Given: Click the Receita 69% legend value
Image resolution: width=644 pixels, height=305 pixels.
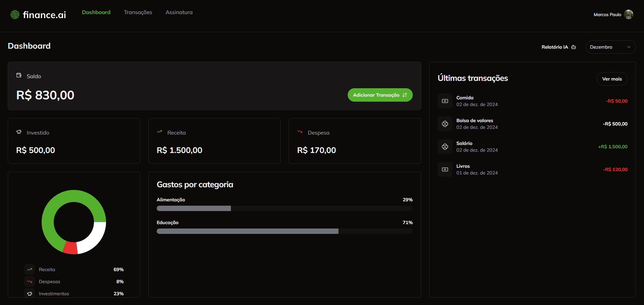Looking at the screenshot, I should 118,269.
